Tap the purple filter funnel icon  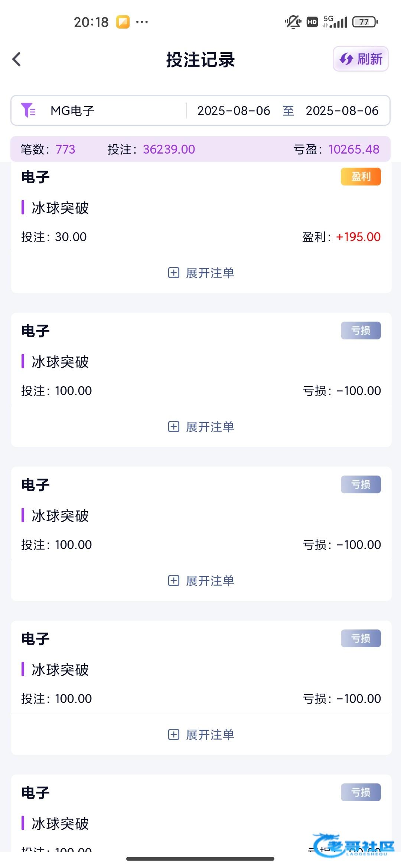(x=28, y=110)
